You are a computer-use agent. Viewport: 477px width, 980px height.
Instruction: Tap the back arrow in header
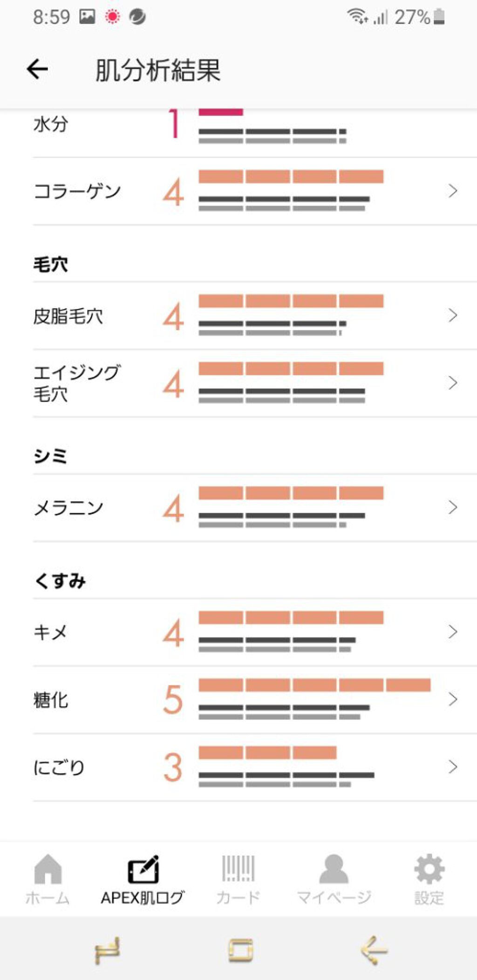coord(37,70)
